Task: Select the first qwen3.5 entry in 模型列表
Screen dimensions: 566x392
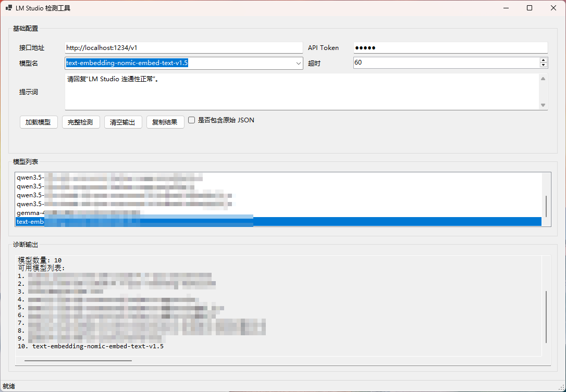Action: pyautogui.click(x=104, y=177)
